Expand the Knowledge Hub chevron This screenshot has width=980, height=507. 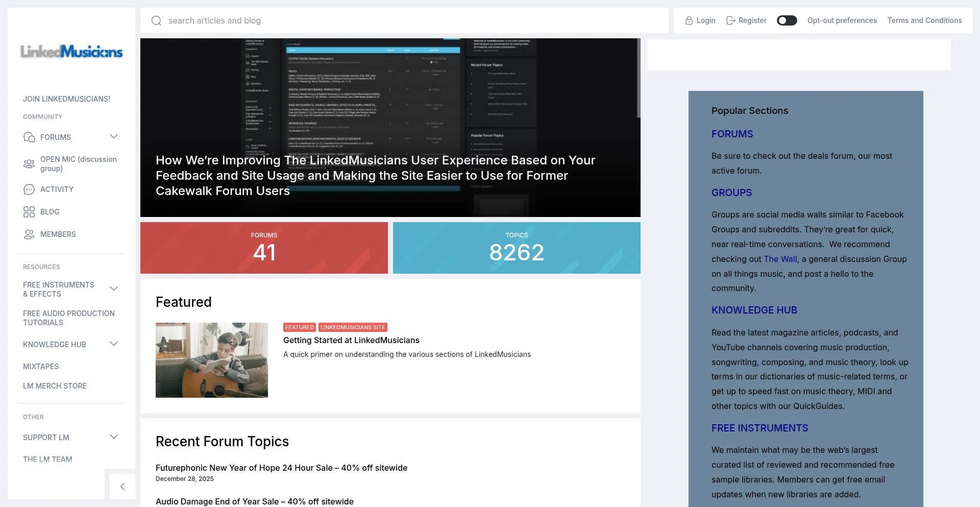coord(114,344)
